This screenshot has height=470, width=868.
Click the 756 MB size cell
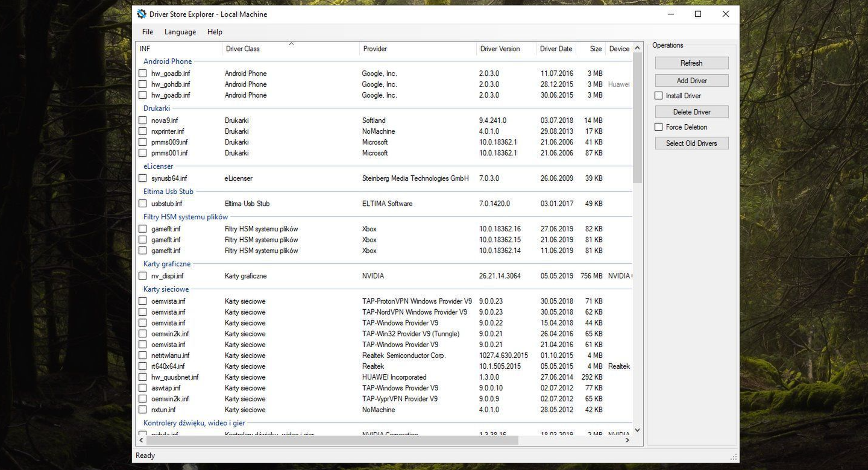pyautogui.click(x=591, y=276)
